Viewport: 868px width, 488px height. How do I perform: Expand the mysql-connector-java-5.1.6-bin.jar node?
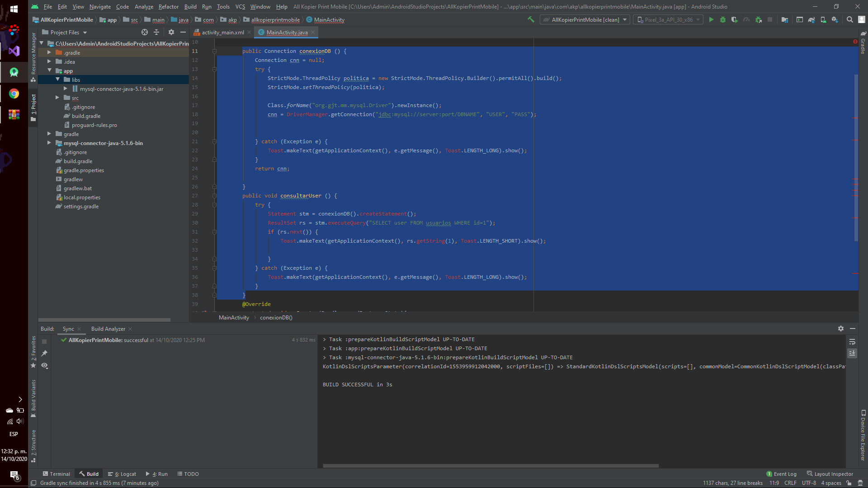tap(66, 89)
